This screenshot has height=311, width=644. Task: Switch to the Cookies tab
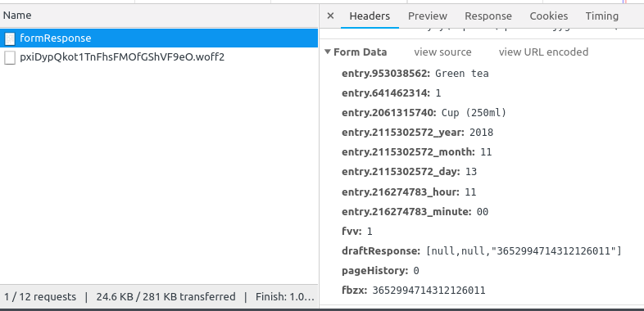[549, 16]
